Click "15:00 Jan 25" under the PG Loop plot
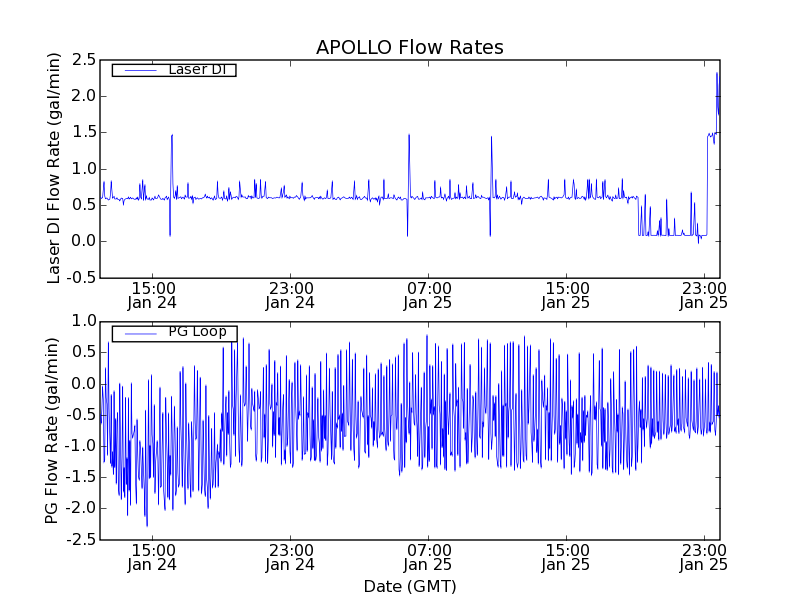The height and width of the screenshot is (600, 800). click(566, 558)
